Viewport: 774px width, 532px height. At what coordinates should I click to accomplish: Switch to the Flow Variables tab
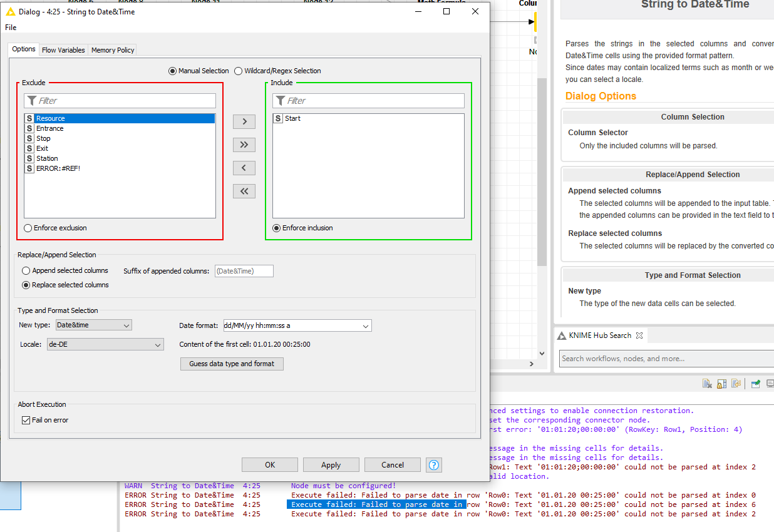tap(63, 50)
